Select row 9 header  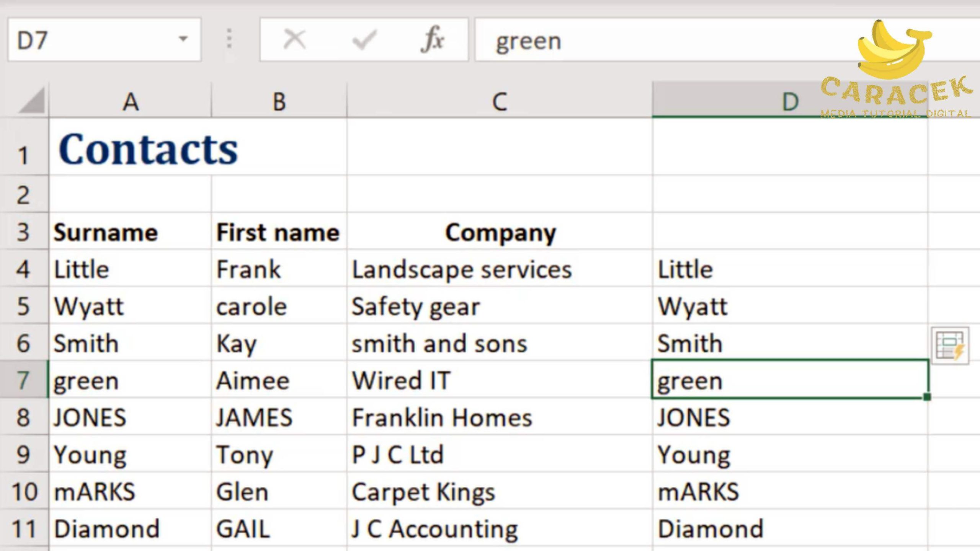pos(24,453)
